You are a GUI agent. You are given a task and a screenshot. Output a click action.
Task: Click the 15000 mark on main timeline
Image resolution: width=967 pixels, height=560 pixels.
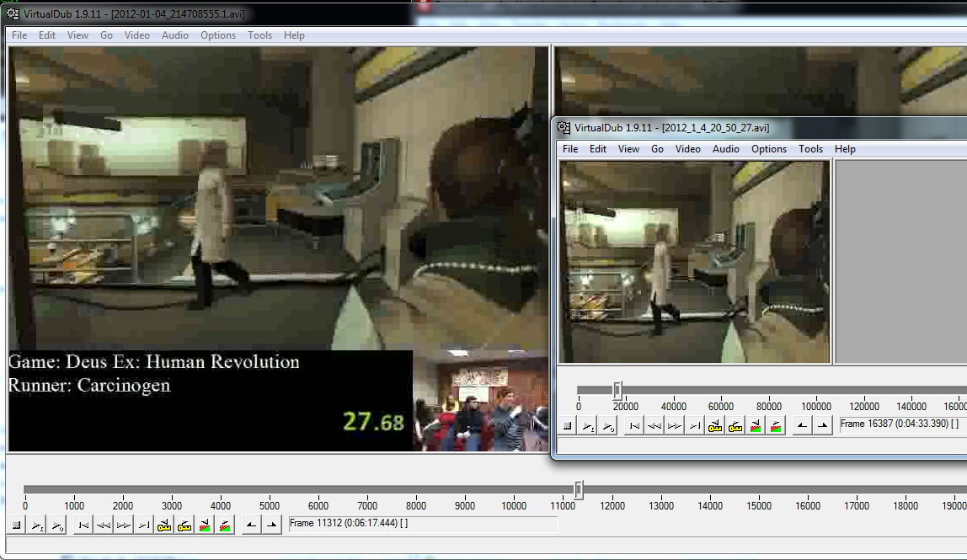(759, 506)
